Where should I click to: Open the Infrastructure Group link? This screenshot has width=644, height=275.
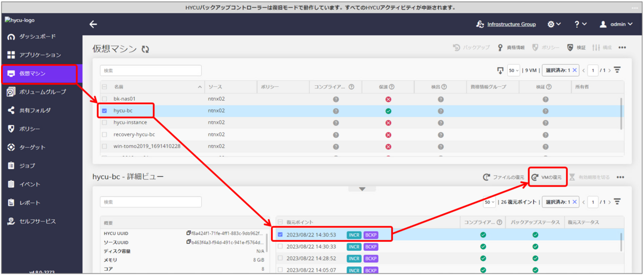(511, 25)
